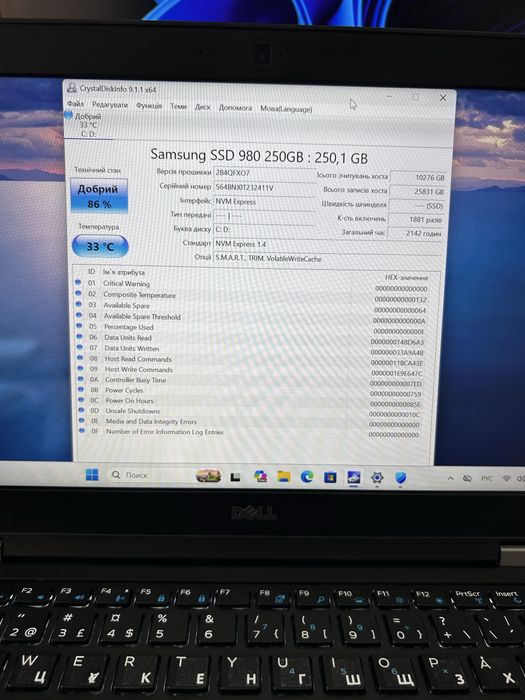525x700 pixels.
Task: Click the 33 °C temperature button
Action: 100,246
